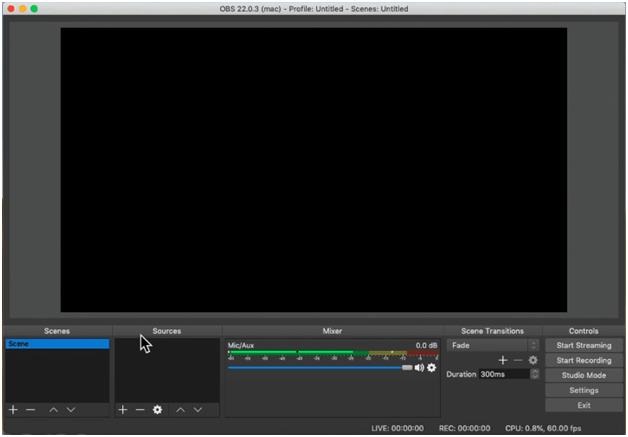
Task: Click the Scenes panel header
Action: pos(57,331)
